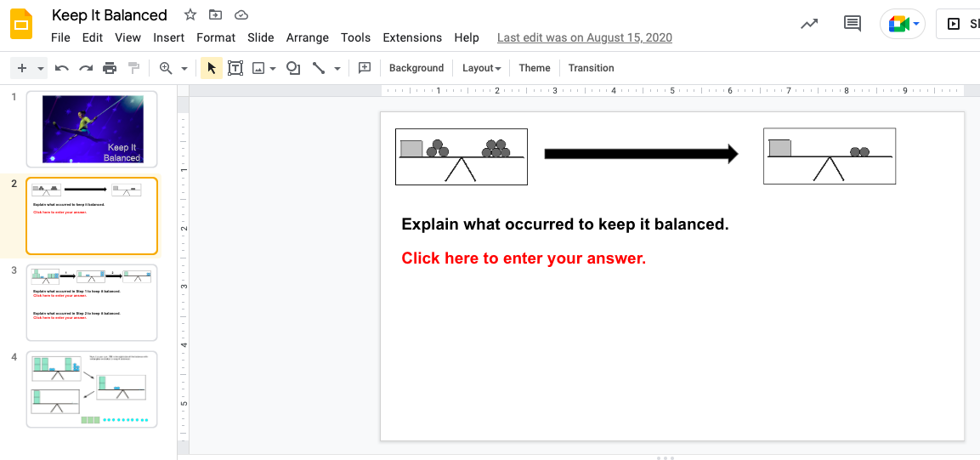980x460 pixels.
Task: Expand the Layout dropdown
Action: 481,68
